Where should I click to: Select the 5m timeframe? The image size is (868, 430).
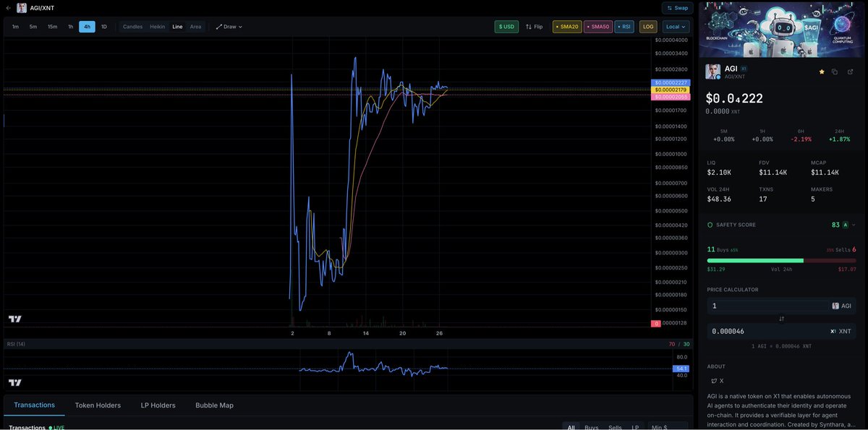tap(33, 27)
